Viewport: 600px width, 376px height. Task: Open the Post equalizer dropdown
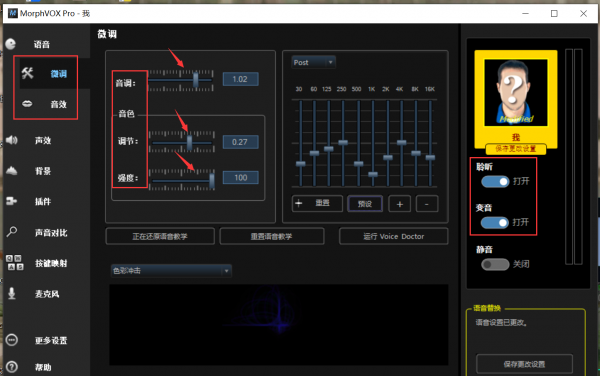coord(313,62)
